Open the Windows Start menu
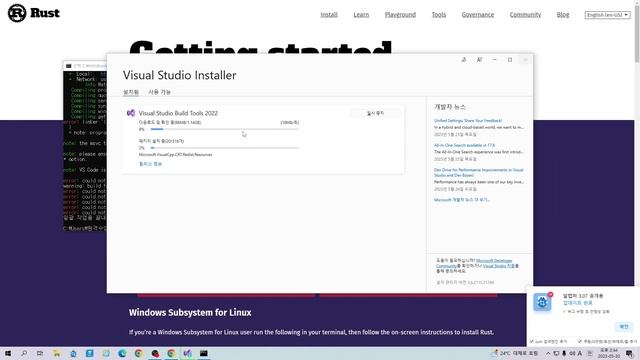The image size is (640, 360). [x=8, y=353]
